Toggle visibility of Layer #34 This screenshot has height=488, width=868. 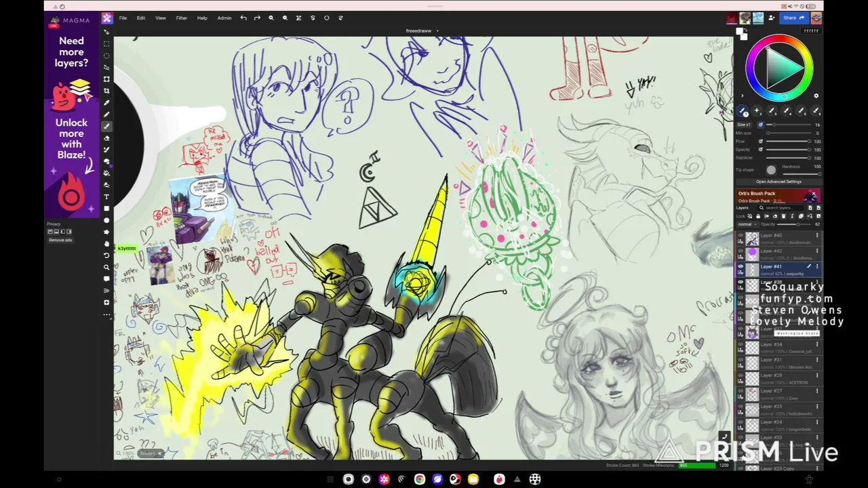741,344
